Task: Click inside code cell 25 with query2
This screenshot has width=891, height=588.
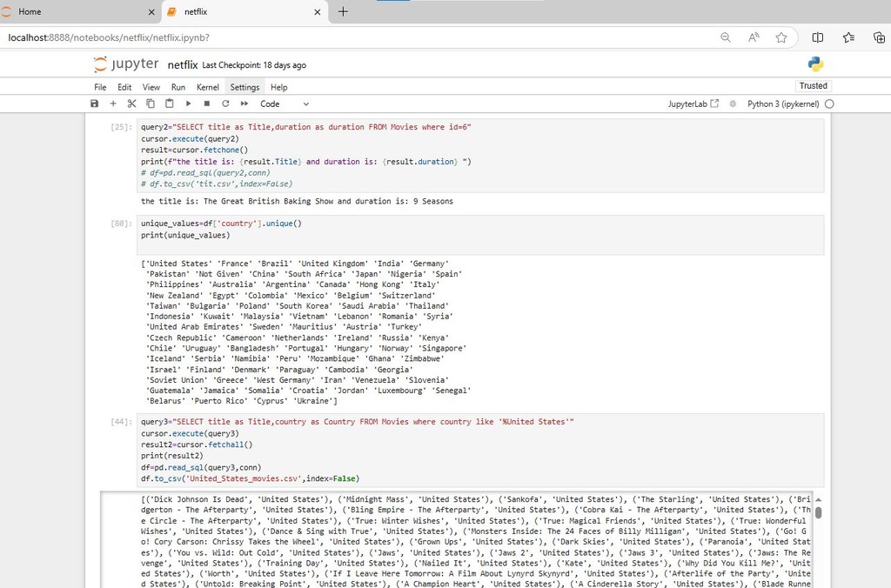Action: click(x=480, y=156)
